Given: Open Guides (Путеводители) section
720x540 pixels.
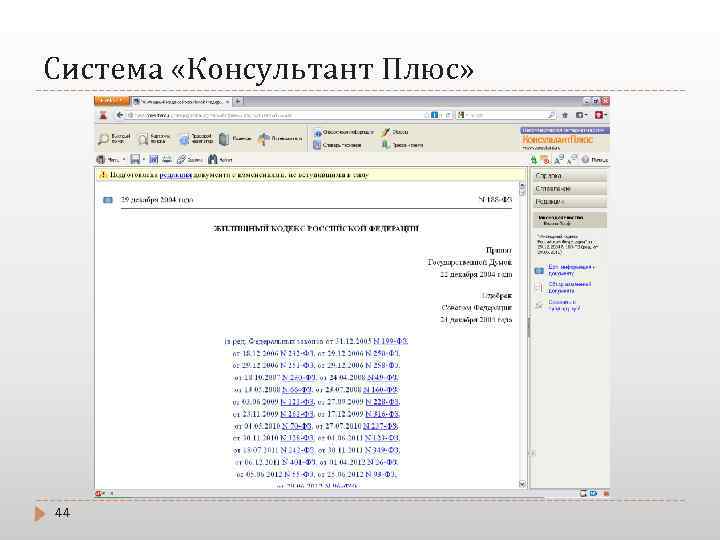Looking at the screenshot, I should pyautogui.click(x=279, y=138).
